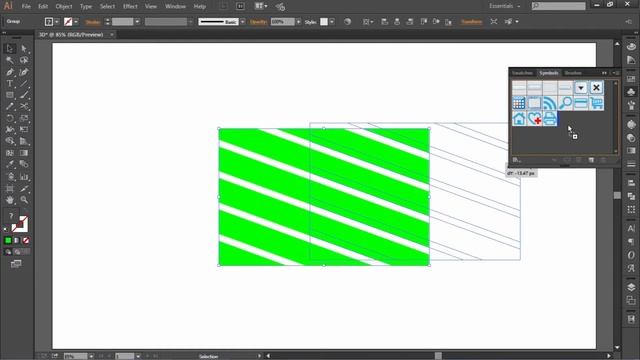Select the Free Transform tool
Screen dimensions: 640x360
click(24, 130)
